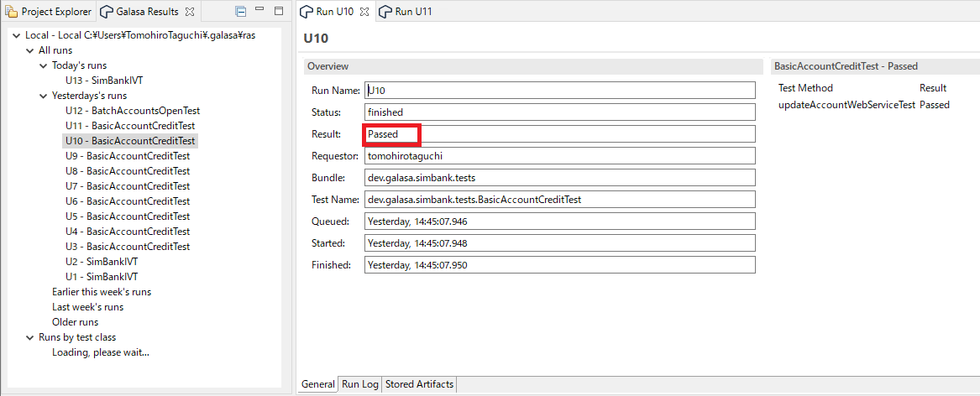Click the collapse all icon in Galasa Results

point(241,11)
